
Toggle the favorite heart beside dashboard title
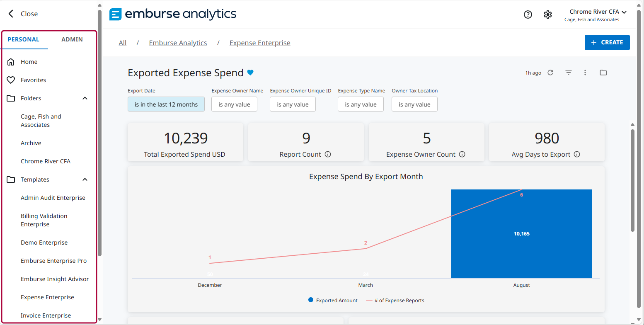coord(250,73)
